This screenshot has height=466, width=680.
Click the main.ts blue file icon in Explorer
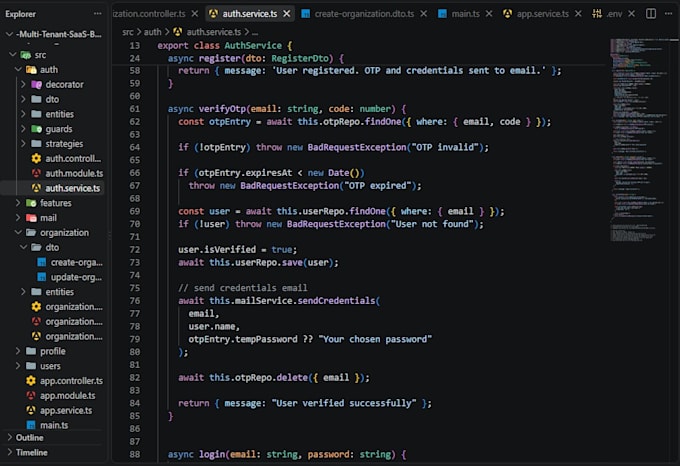[31, 425]
